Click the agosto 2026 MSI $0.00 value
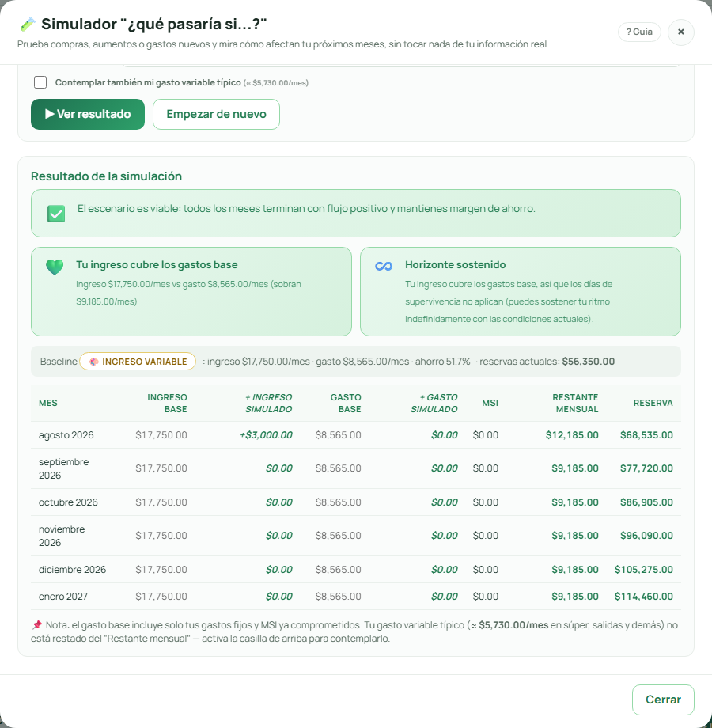712x728 pixels. (x=486, y=435)
